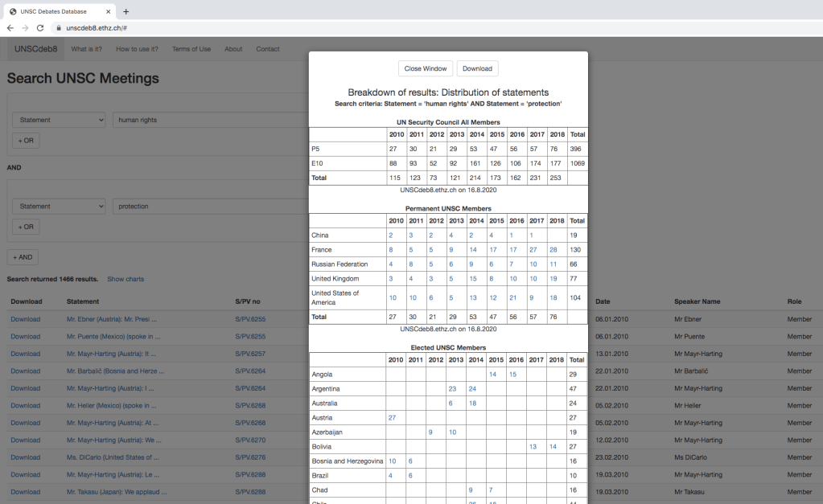Open France's 2018 count of 28
Screen dimensions: 823x504
553,250
